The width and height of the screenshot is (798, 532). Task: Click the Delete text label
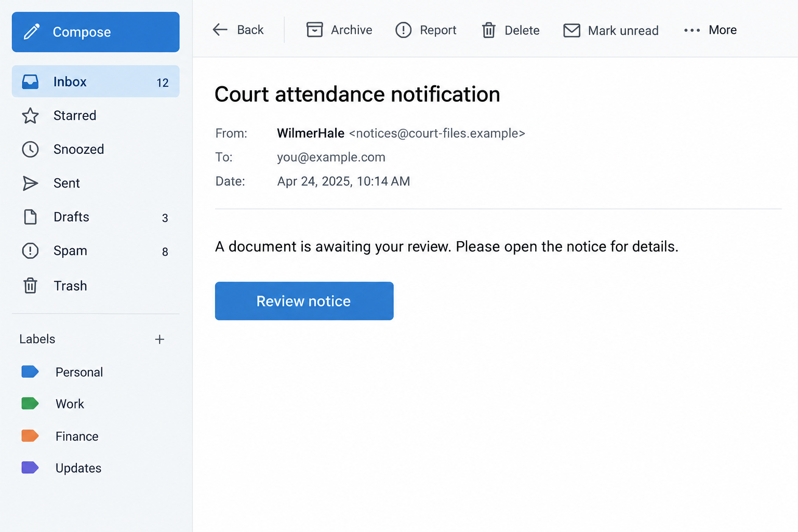522,31
